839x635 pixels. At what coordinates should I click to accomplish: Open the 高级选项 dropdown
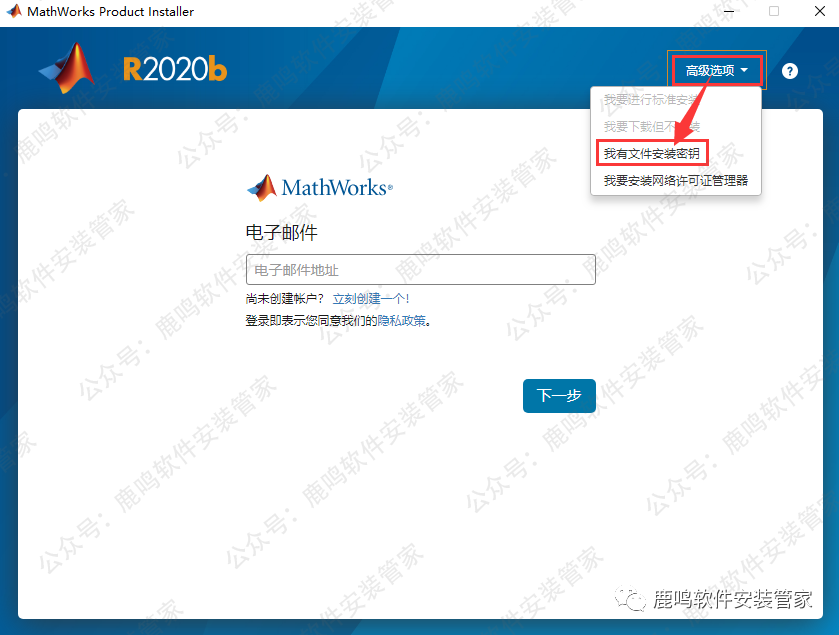point(716,71)
